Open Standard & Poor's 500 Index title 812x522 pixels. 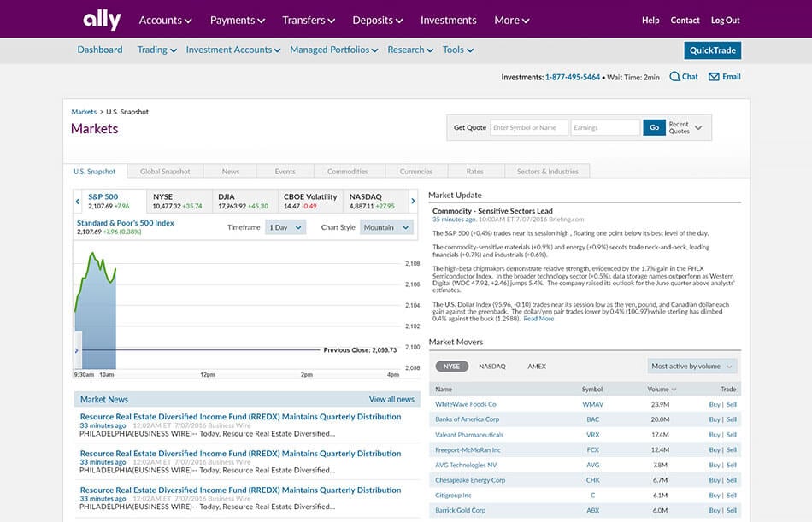126,223
